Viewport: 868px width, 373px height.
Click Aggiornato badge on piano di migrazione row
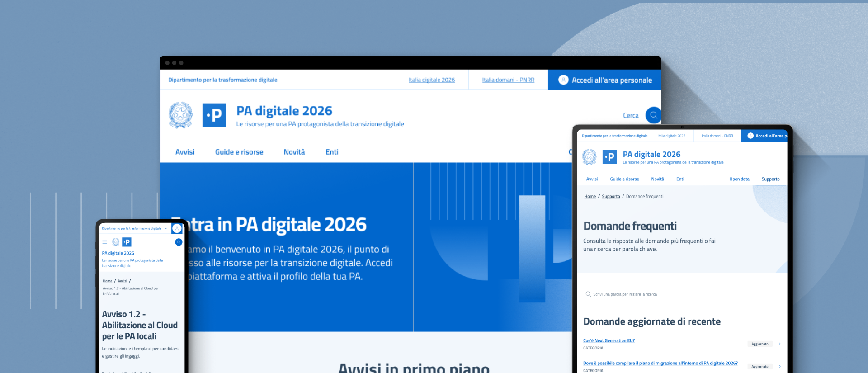tap(760, 367)
